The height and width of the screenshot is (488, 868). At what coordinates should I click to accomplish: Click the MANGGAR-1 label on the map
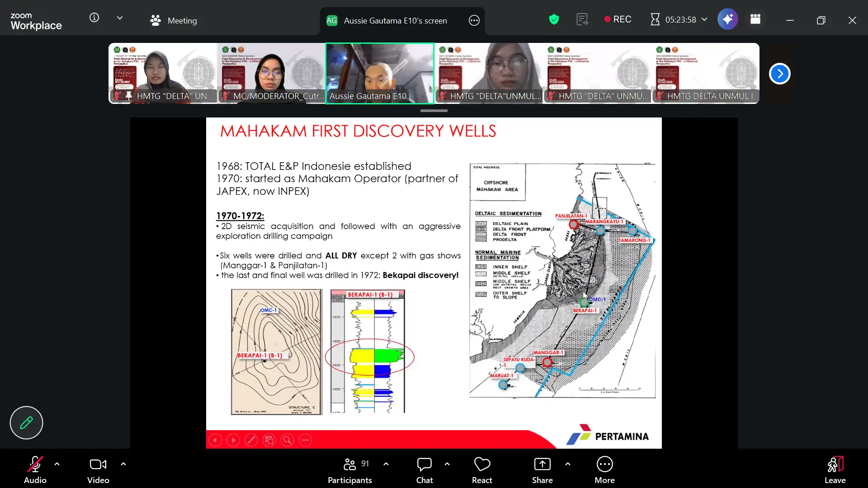(x=548, y=352)
